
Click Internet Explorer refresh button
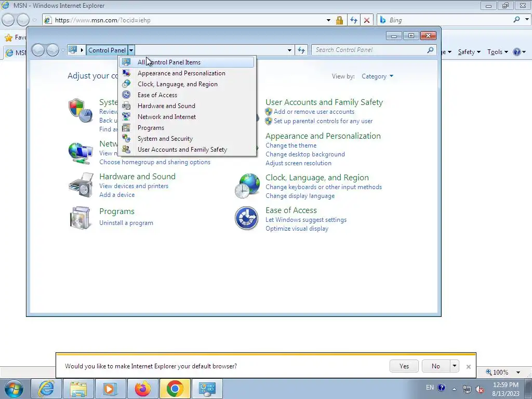pyautogui.click(x=354, y=20)
